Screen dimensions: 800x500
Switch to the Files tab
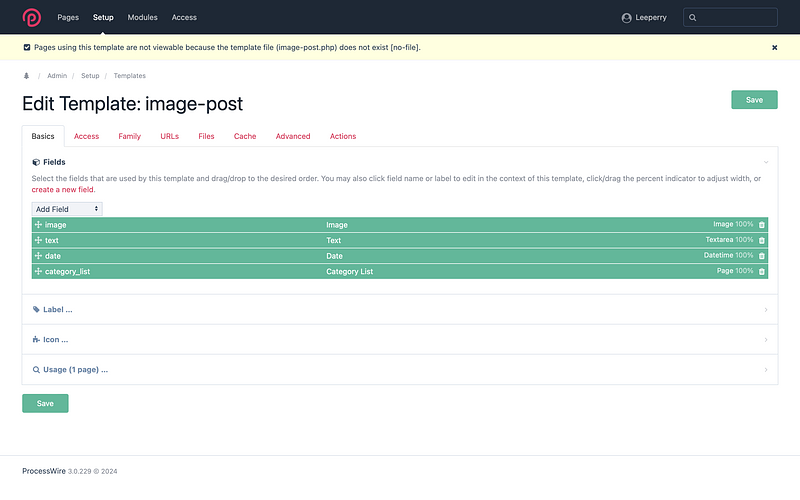(x=206, y=136)
